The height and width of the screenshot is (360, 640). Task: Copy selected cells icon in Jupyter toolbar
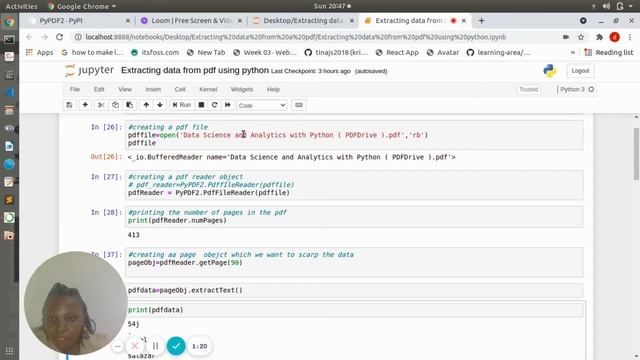(x=115, y=105)
